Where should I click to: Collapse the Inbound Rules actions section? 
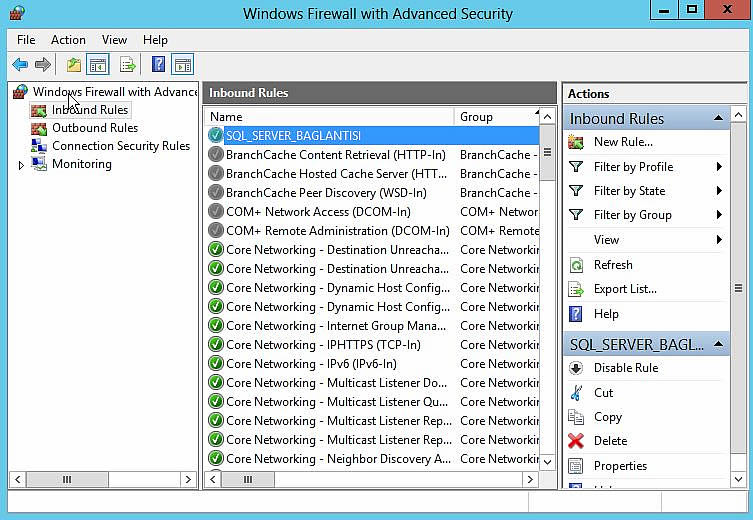[718, 119]
